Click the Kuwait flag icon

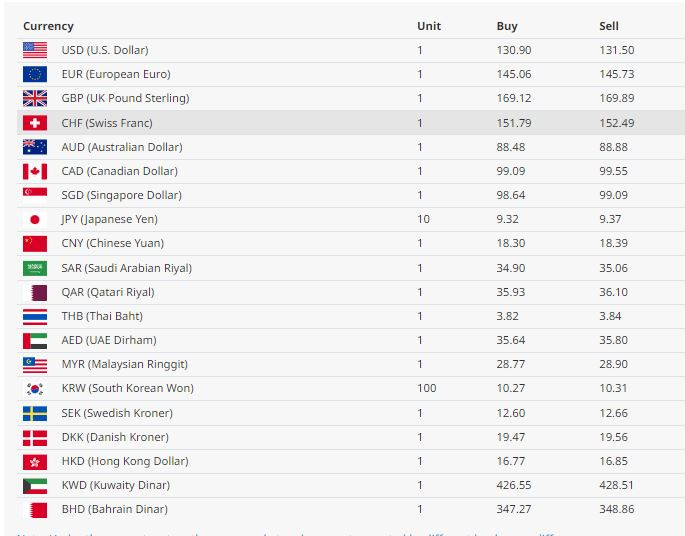35,486
